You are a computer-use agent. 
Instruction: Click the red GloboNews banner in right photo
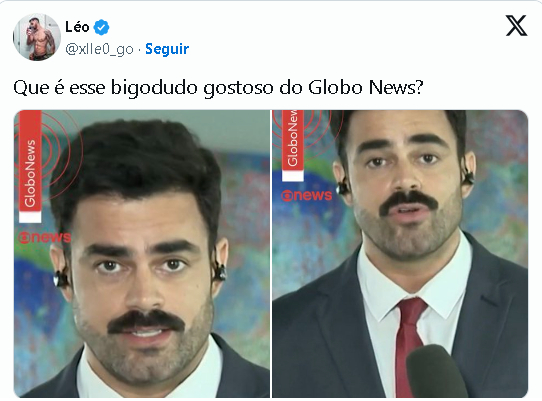click(293, 146)
